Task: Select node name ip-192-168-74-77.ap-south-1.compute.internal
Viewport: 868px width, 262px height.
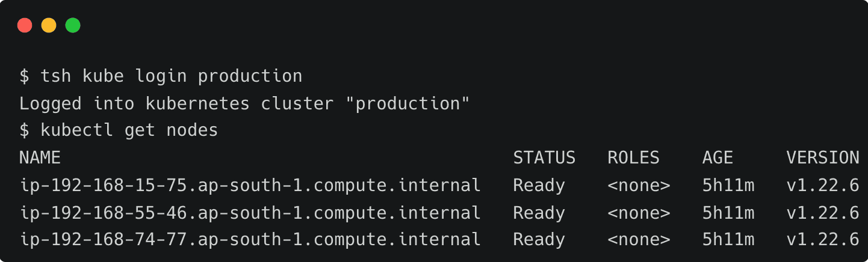Action: click(250, 240)
